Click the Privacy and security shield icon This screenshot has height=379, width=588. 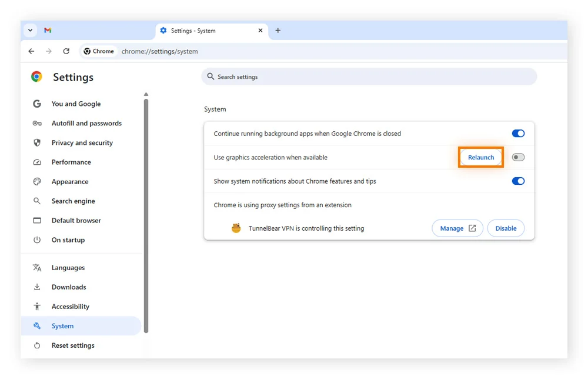pos(37,143)
